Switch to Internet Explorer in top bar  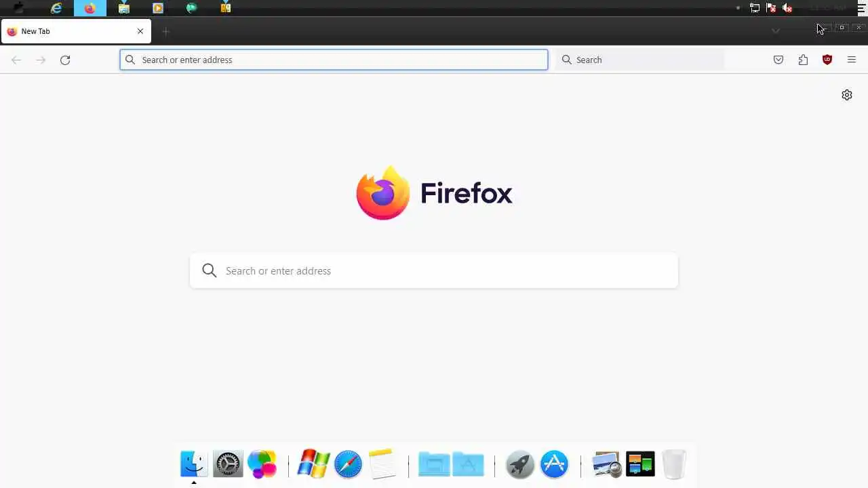coord(56,8)
